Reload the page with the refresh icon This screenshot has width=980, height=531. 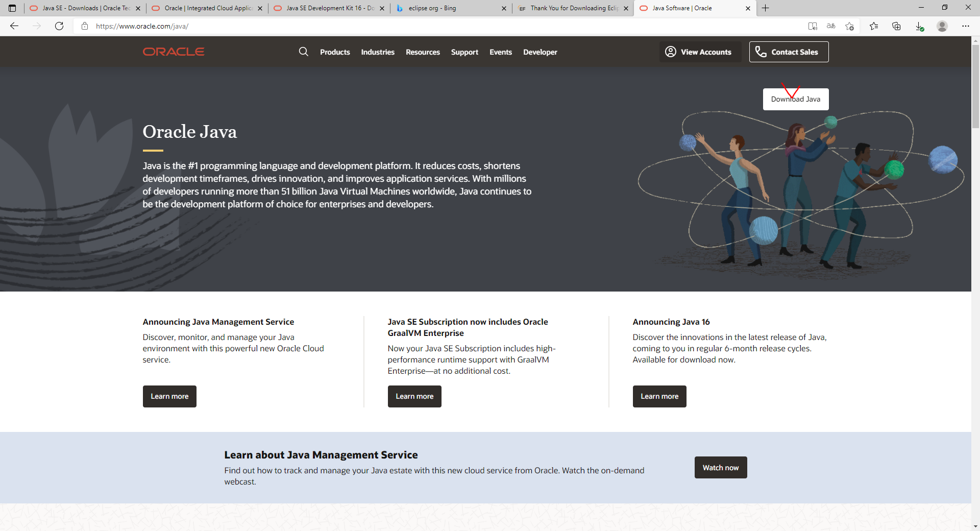click(x=59, y=26)
